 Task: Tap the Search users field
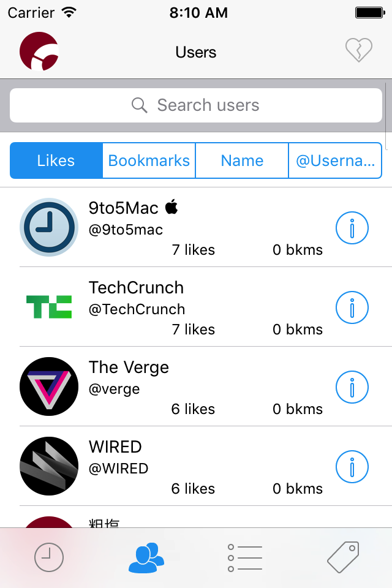[x=196, y=105]
